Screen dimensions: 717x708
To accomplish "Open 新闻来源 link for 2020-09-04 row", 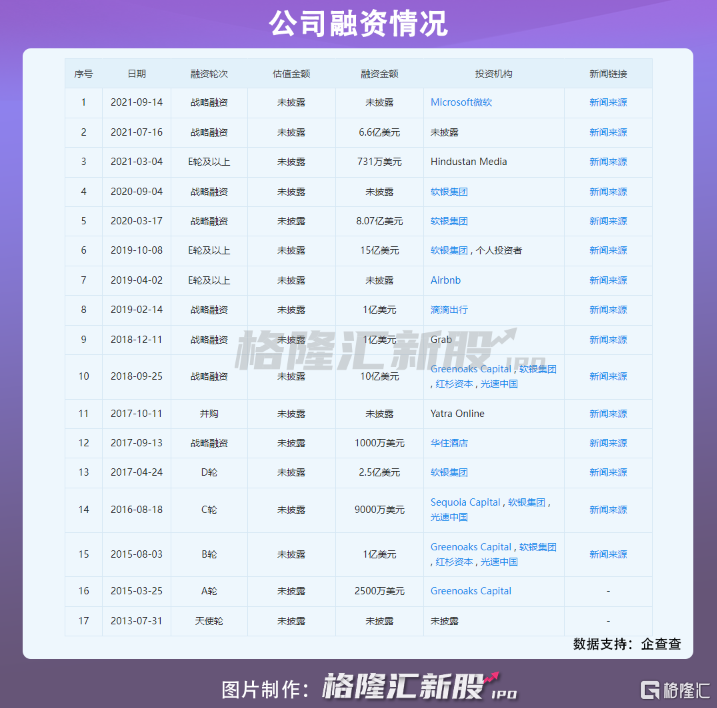I will tap(608, 192).
